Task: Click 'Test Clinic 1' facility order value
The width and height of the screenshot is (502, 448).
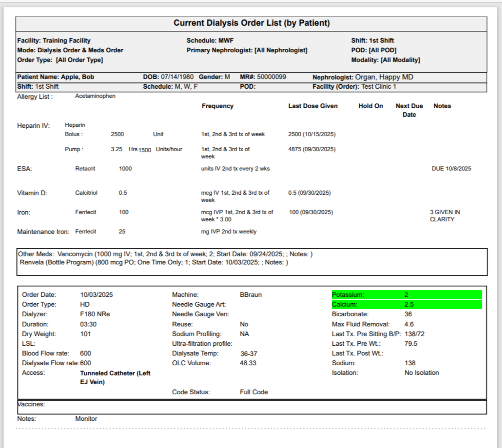Action: click(x=379, y=87)
